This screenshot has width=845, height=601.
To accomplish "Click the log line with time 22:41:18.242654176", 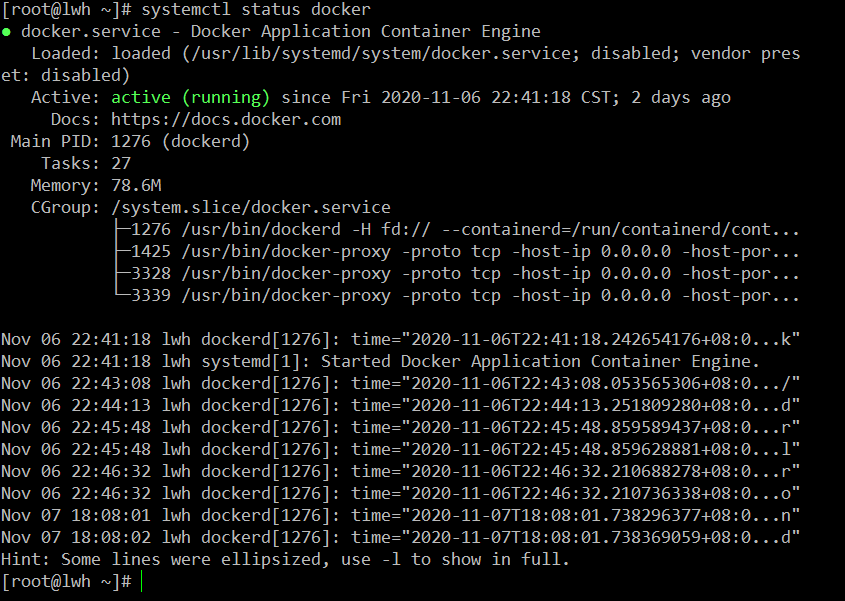I will point(400,340).
